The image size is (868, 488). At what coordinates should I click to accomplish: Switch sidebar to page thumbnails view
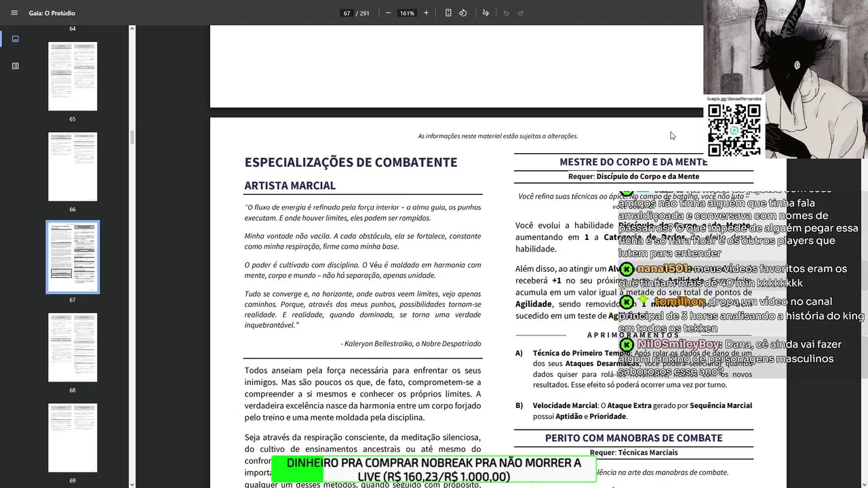click(x=15, y=39)
